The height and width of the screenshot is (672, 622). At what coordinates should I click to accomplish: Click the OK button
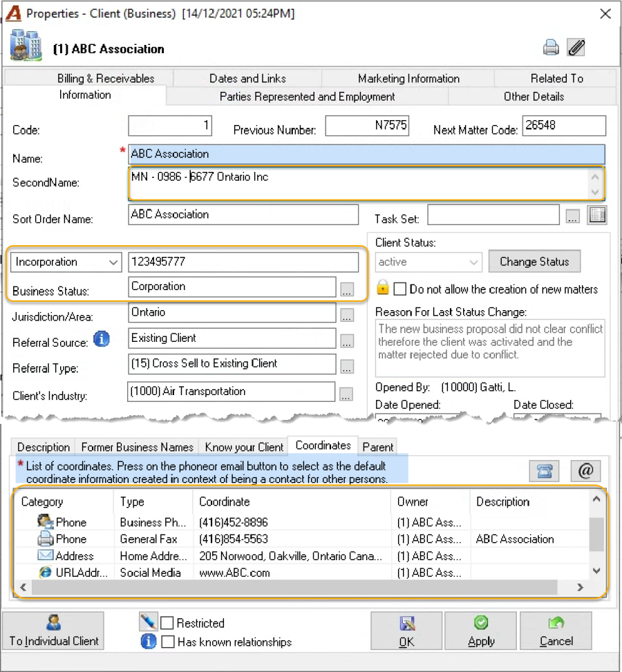(406, 631)
